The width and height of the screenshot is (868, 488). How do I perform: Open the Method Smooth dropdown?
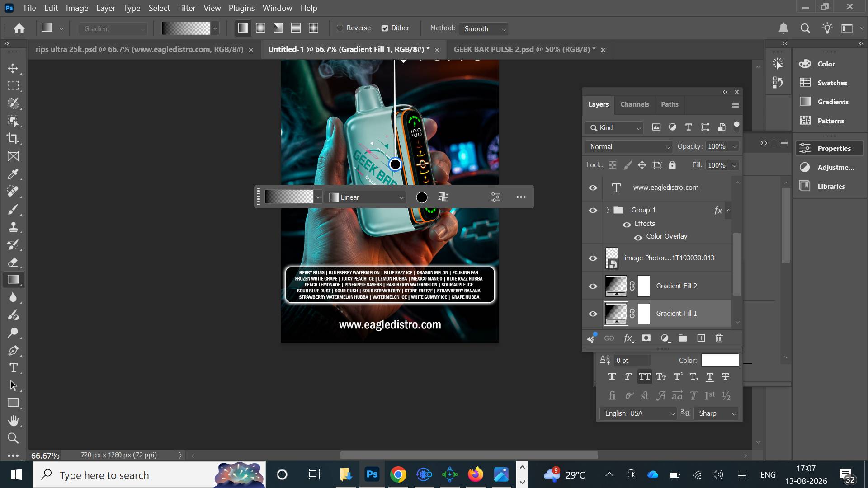point(484,28)
